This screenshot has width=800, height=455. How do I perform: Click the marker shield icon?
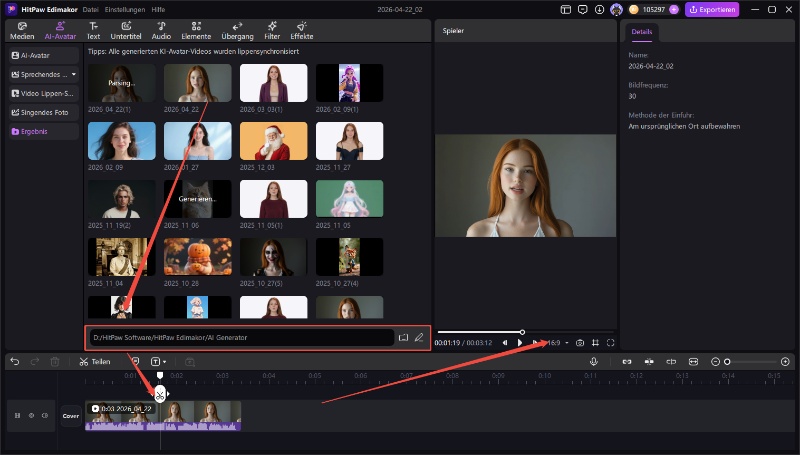tap(135, 361)
